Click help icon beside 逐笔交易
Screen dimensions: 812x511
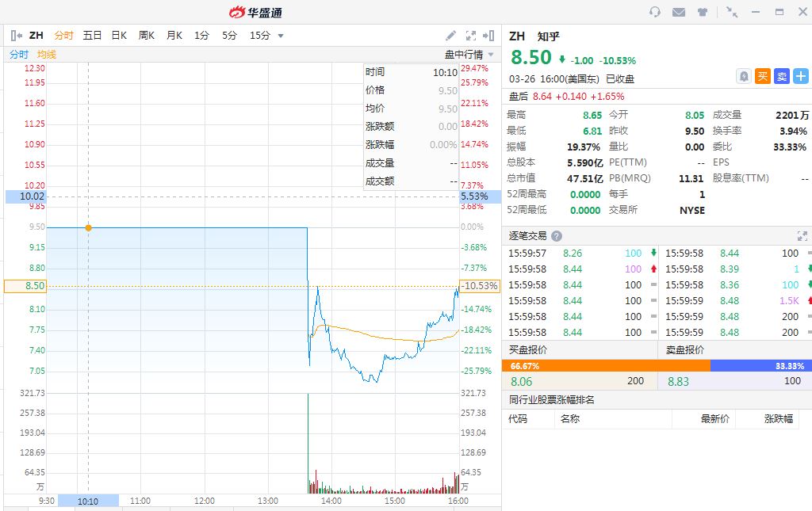557,236
